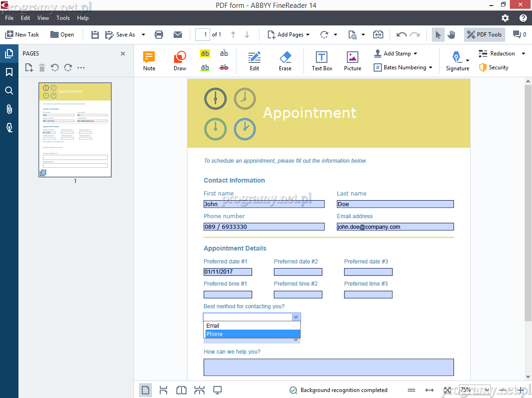Click the Erase tool icon
The image size is (532, 398).
[285, 61]
